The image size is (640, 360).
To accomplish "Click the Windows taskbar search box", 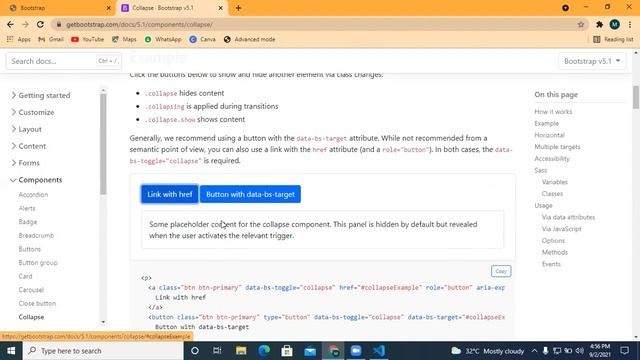I will point(103,351).
